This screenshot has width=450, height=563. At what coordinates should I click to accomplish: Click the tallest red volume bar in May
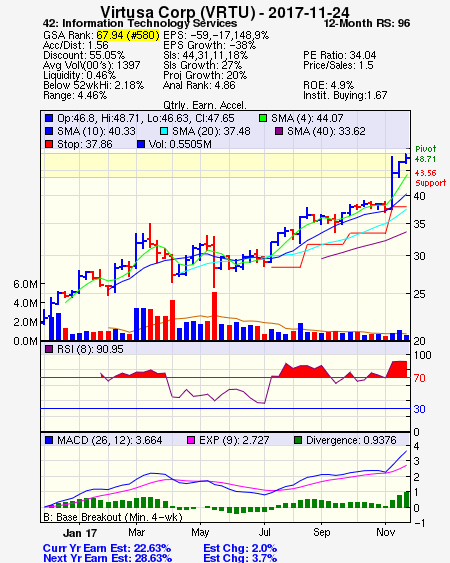pyautogui.click(x=214, y=316)
